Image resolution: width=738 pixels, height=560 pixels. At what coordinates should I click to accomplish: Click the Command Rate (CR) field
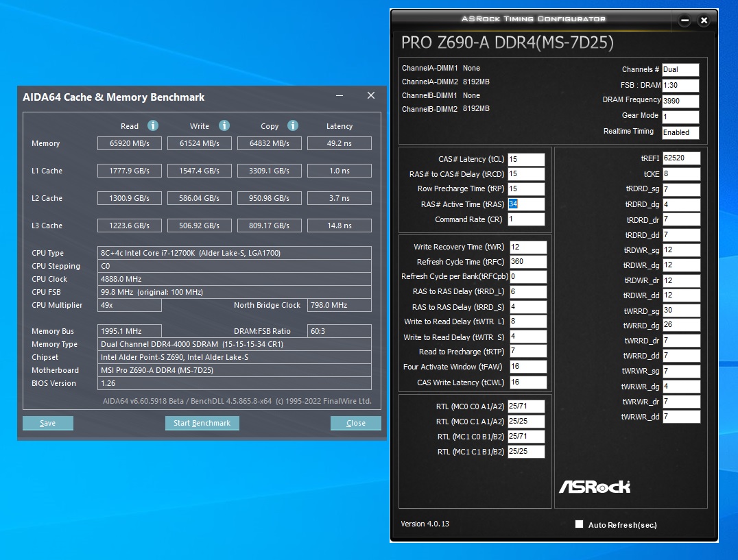(x=526, y=219)
